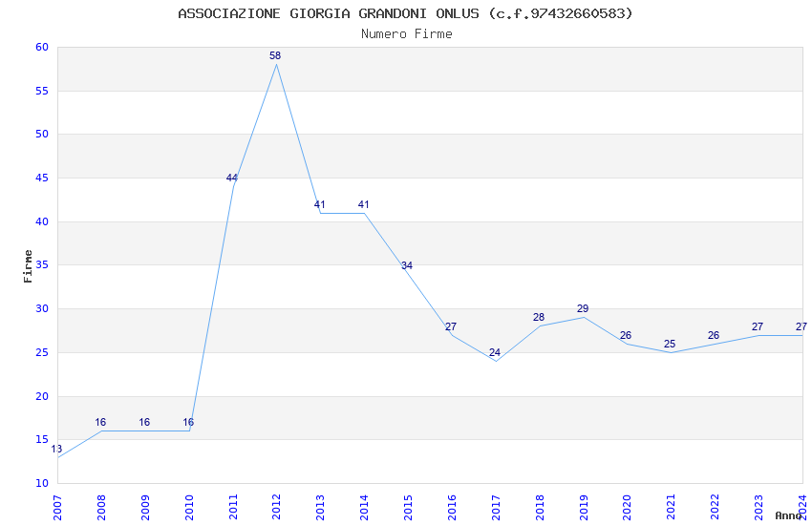Screen dimensions: 812x525
Task: Click the x-axis year label 2014
Action: [364, 507]
